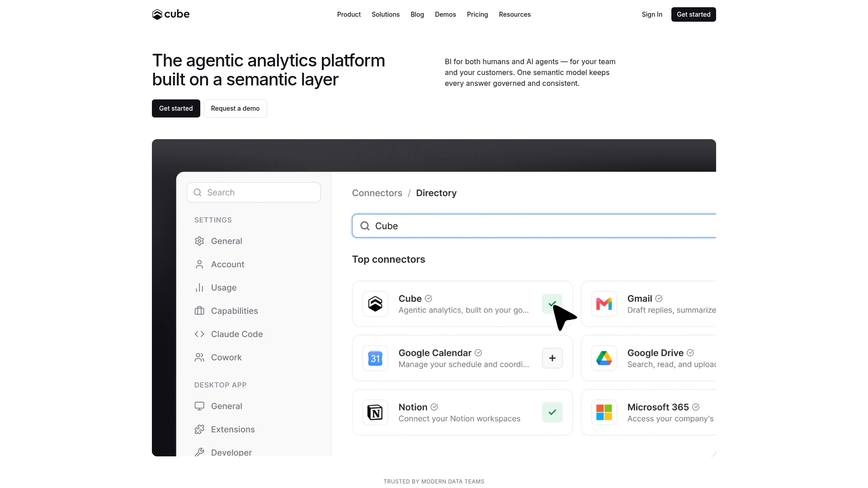Viewport: 868px width, 488px height.
Task: Toggle the Cube connector checkmark
Action: pyautogui.click(x=552, y=304)
